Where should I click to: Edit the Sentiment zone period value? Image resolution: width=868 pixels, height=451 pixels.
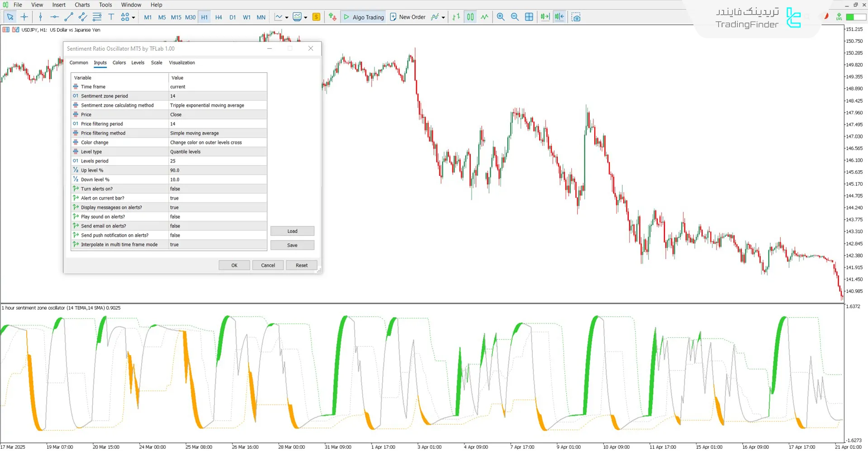point(217,96)
